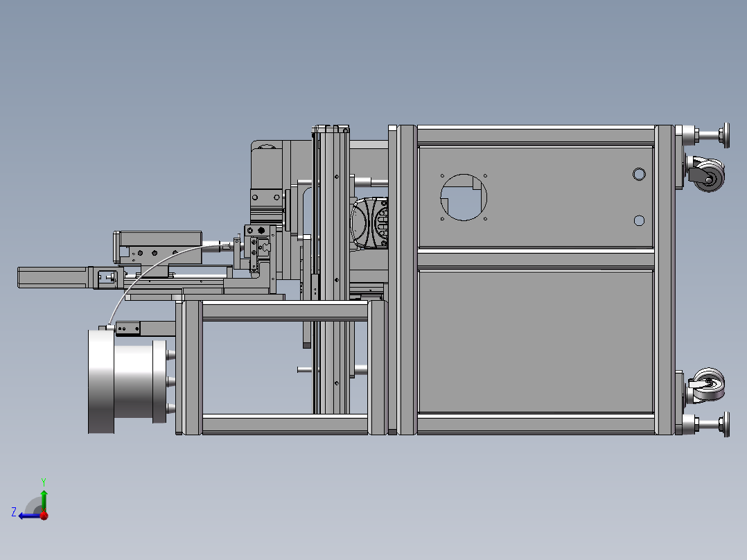This screenshot has width=747, height=560.
Task: Pick the lower small round hole in upper panel
Action: click(x=639, y=220)
